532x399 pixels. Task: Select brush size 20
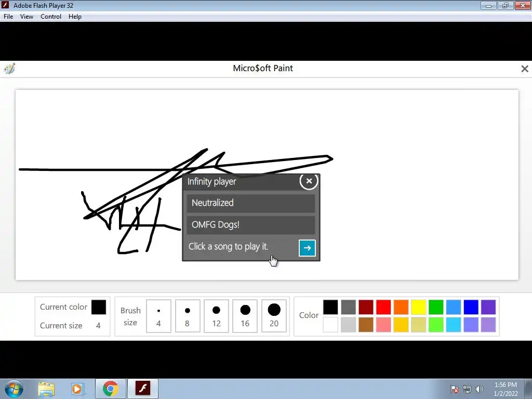(274, 316)
